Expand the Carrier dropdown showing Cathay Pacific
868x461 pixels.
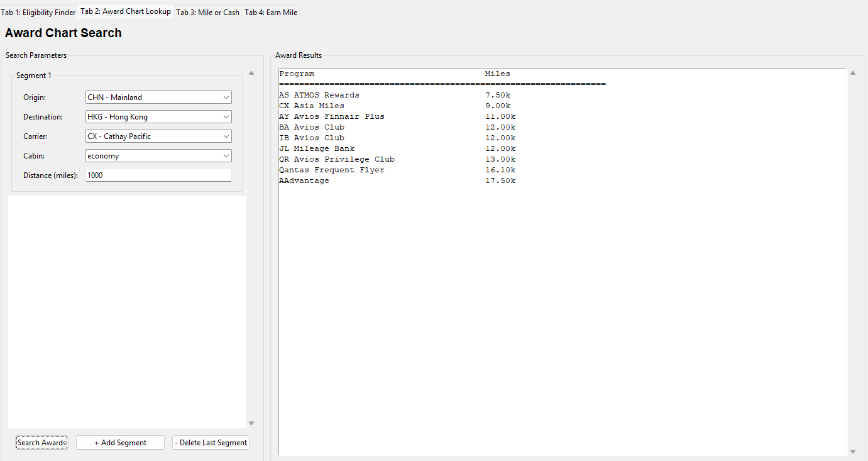pyautogui.click(x=158, y=136)
